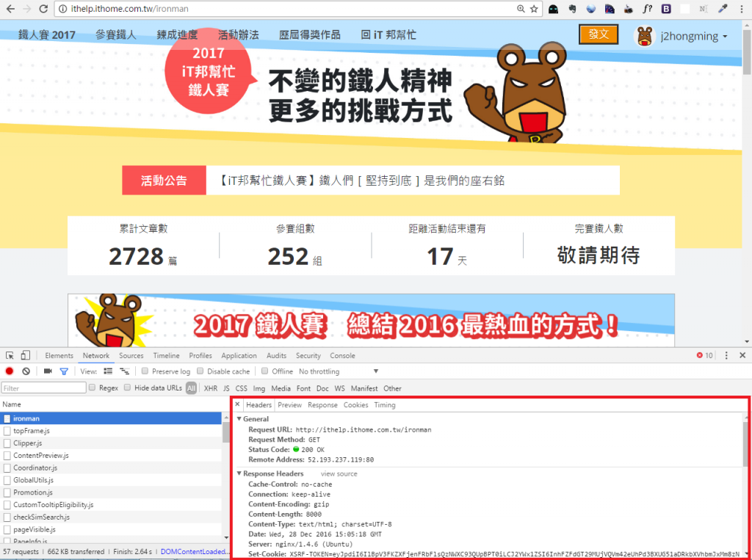752x560 pixels.
Task: Click the site info icon in address bar
Action: [x=63, y=9]
